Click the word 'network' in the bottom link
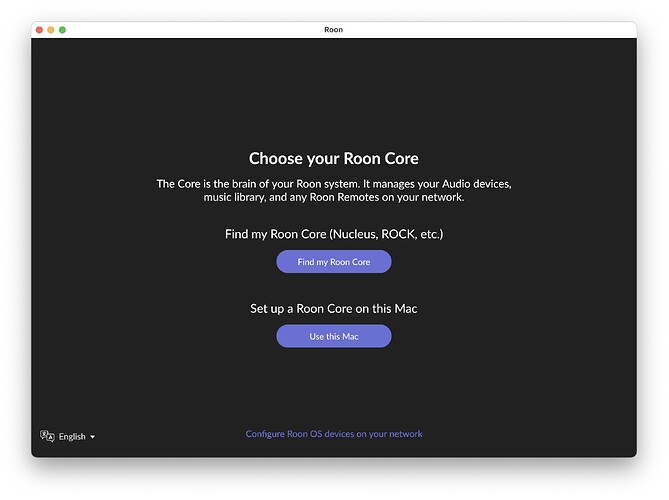Viewport: 669px width, 500px height. [x=405, y=434]
